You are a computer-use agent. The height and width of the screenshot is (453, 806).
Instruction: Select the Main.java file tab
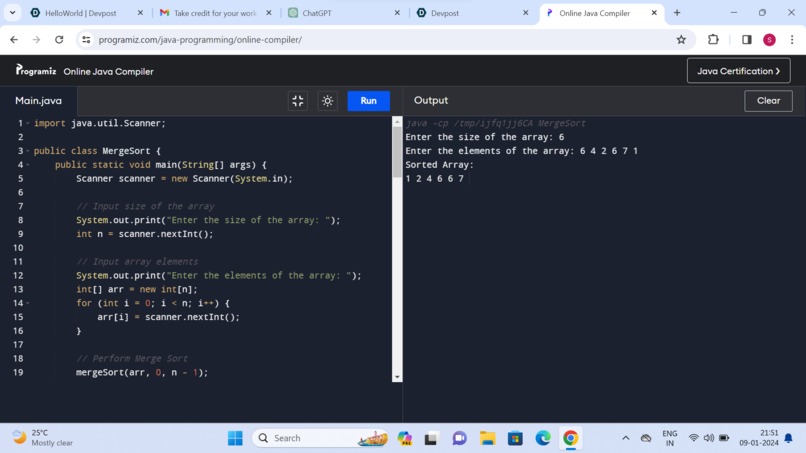coord(39,101)
